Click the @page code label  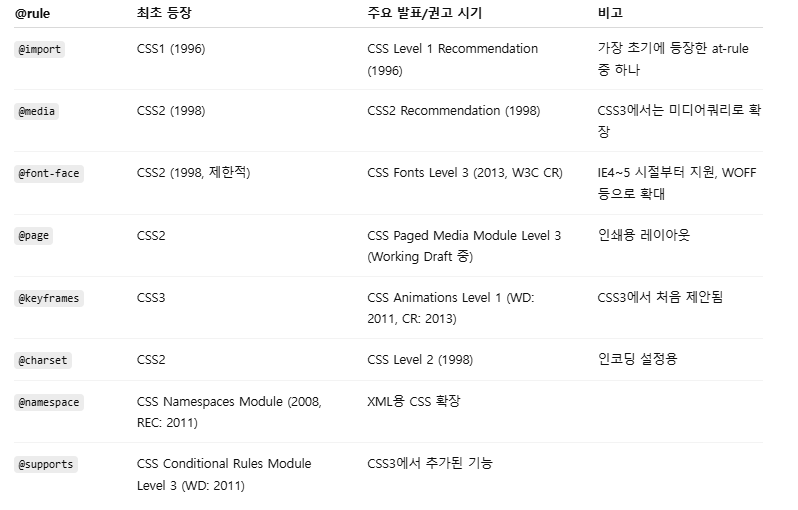(x=34, y=235)
